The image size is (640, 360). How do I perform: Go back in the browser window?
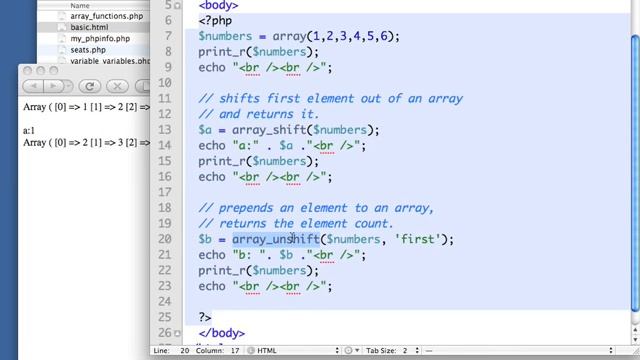tap(34, 86)
